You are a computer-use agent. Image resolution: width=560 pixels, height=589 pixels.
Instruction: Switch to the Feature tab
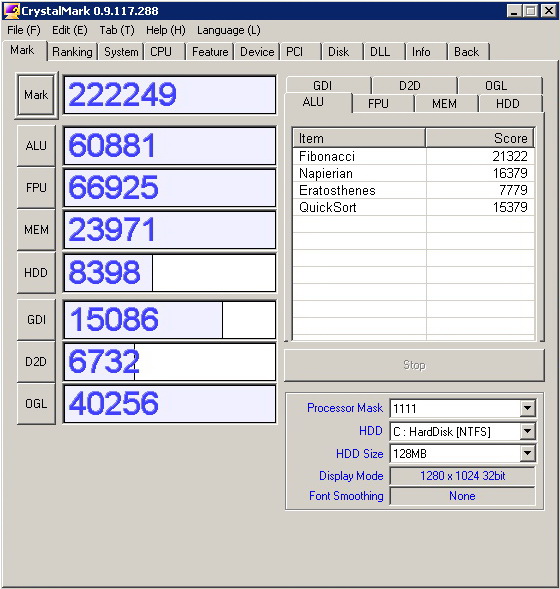point(210,51)
